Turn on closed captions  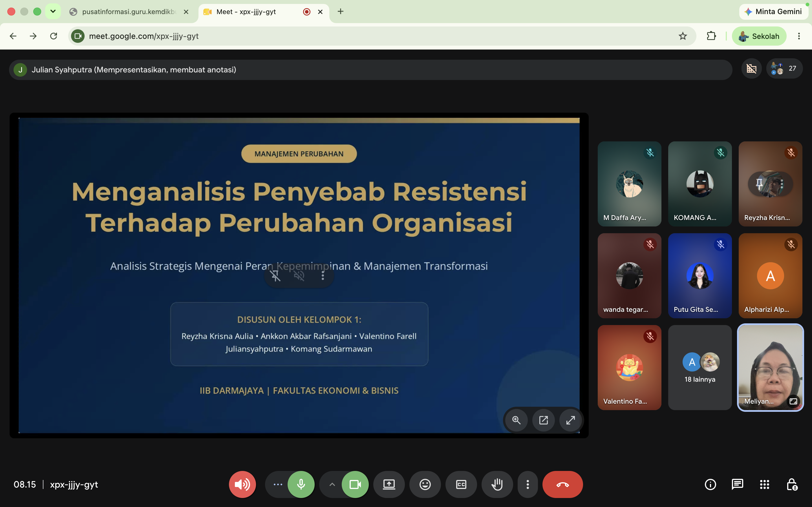click(x=461, y=484)
